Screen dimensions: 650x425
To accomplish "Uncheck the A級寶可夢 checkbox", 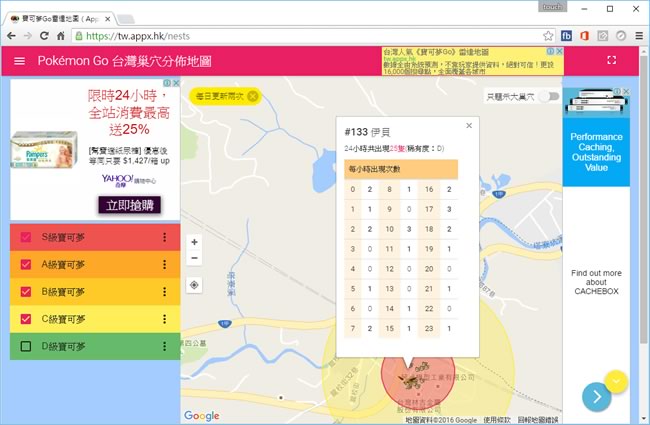I will 26,265.
